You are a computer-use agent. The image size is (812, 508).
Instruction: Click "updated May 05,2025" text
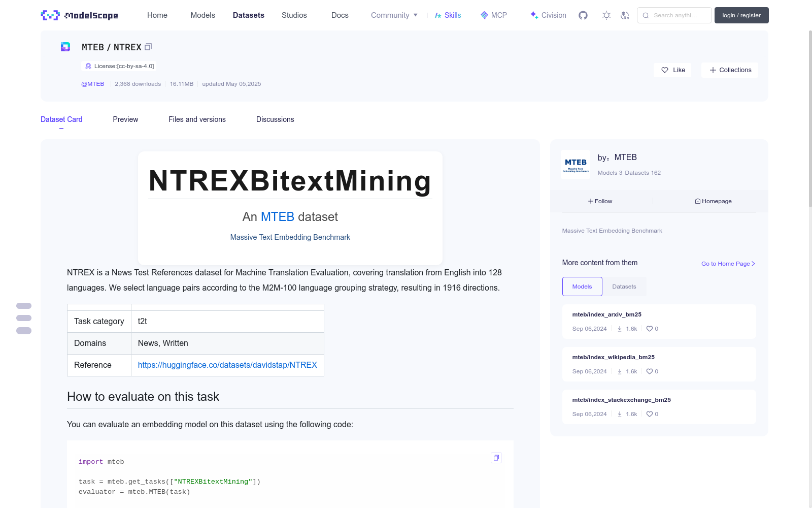tap(231, 84)
